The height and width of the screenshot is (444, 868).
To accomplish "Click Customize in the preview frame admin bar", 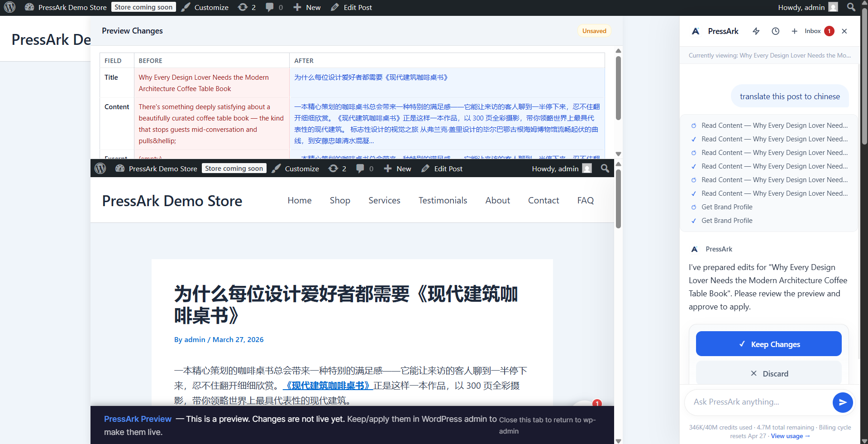I will [296, 169].
